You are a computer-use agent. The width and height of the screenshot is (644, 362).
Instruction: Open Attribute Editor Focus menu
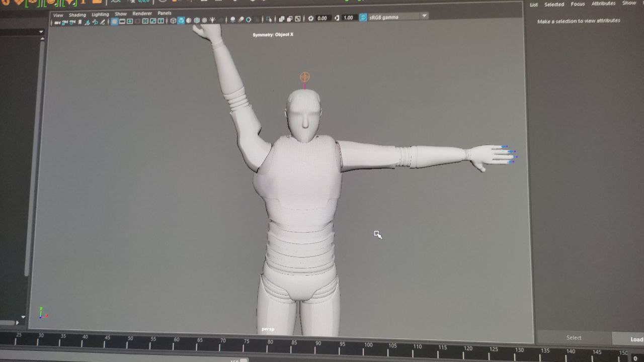click(x=578, y=4)
